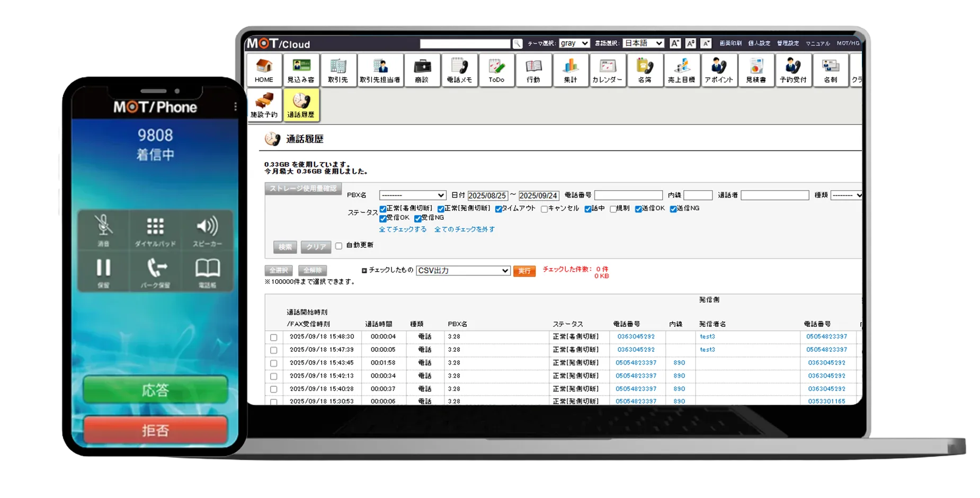Open the theme dropdown showing gray

(x=574, y=43)
